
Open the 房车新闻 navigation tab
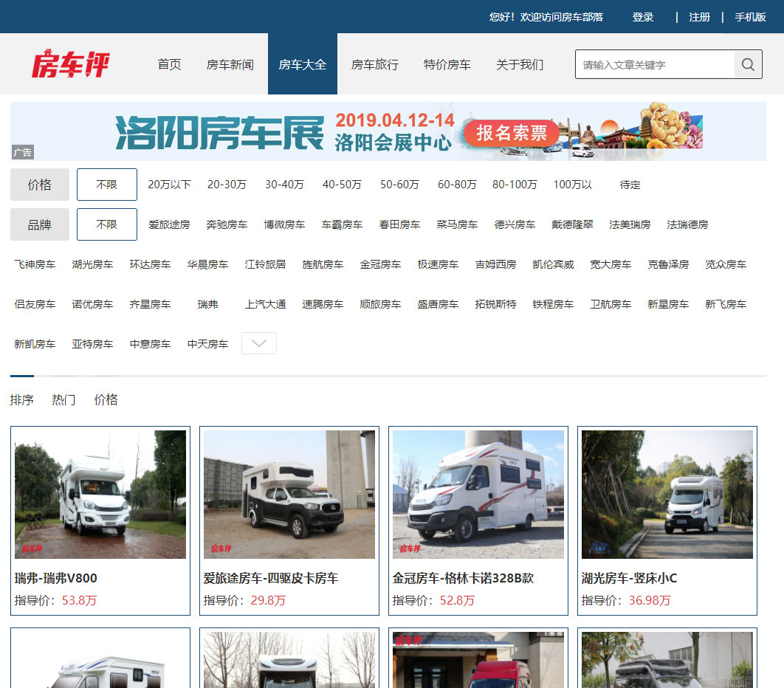tap(230, 64)
